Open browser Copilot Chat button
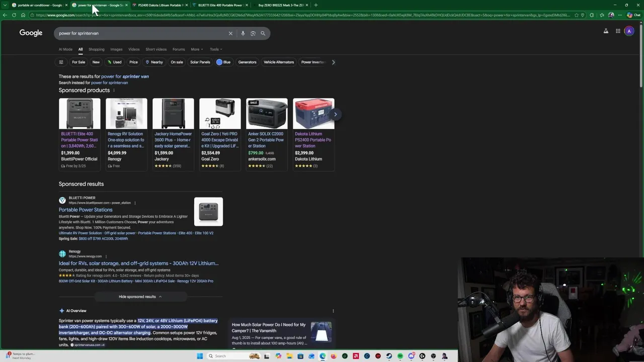The width and height of the screenshot is (644, 362). pyautogui.click(x=633, y=15)
